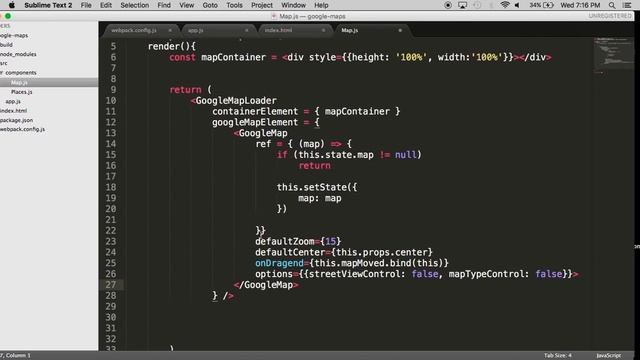Select the google-maps root folder
The height and width of the screenshot is (360, 640).
point(14,36)
